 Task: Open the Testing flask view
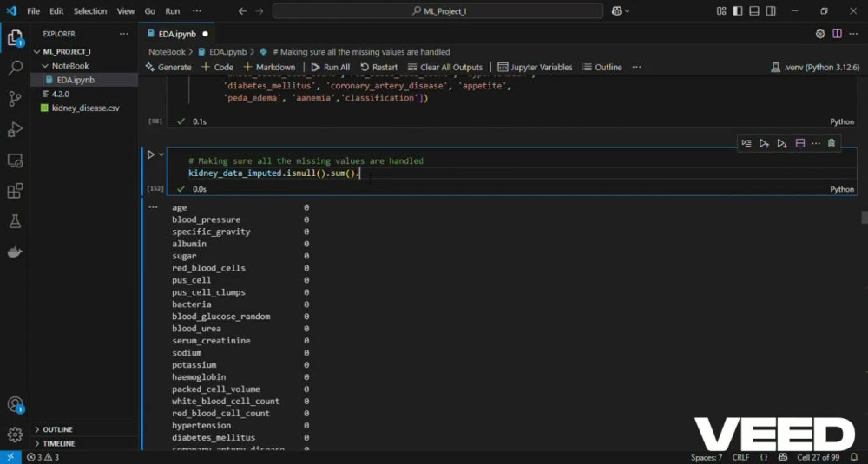tap(15, 221)
